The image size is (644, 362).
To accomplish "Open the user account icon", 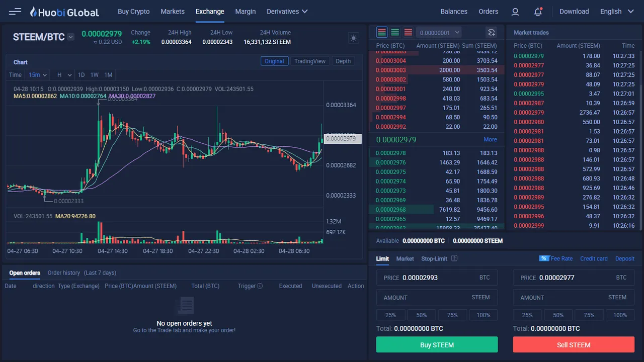I will [x=515, y=12].
